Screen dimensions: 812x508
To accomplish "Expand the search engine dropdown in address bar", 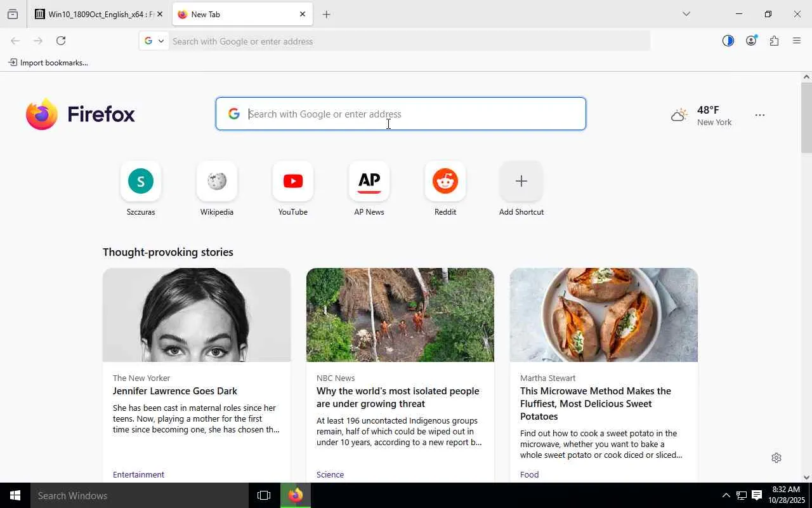I will pyautogui.click(x=154, y=41).
